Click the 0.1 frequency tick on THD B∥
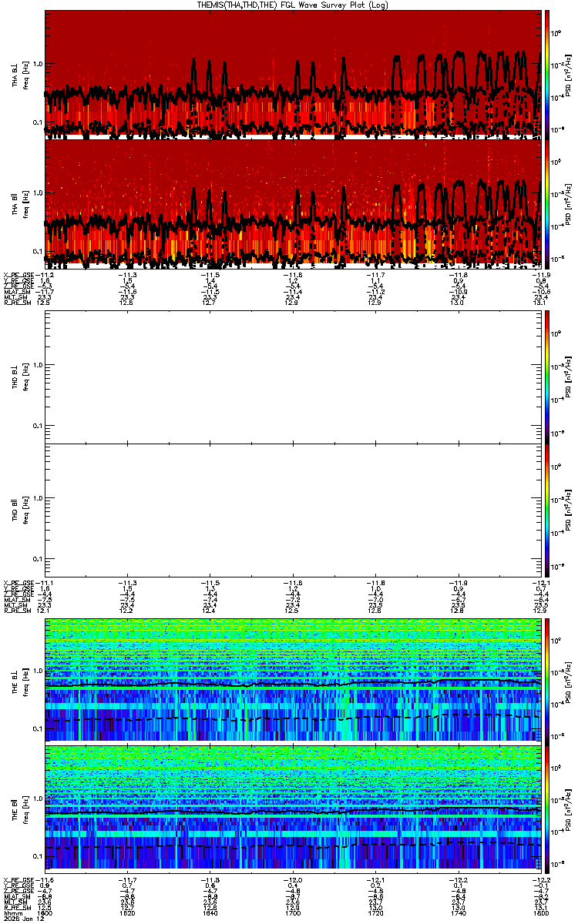 tap(38, 557)
